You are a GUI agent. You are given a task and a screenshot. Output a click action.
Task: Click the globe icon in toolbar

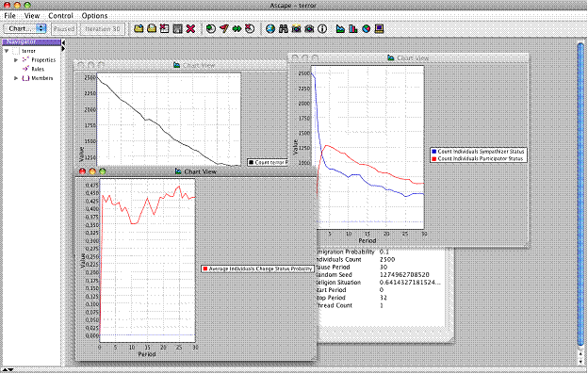270,28
